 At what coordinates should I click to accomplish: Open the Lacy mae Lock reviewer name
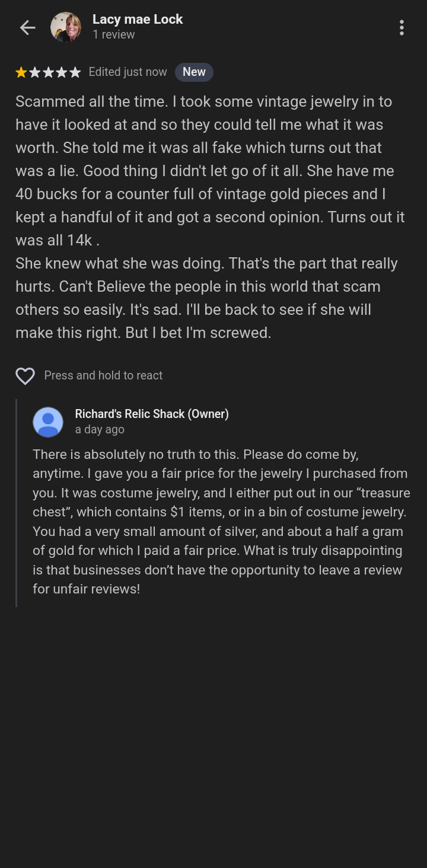(138, 20)
